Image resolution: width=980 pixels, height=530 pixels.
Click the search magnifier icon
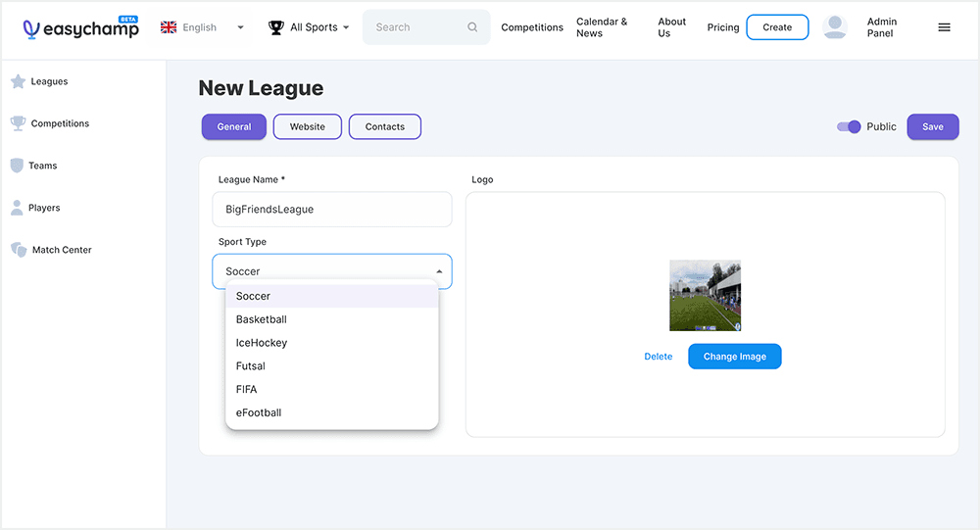472,27
